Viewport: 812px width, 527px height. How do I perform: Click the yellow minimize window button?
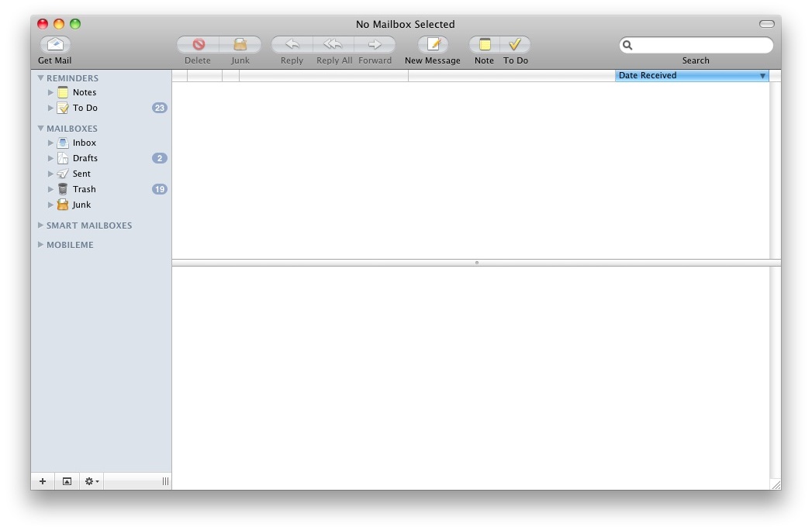59,24
